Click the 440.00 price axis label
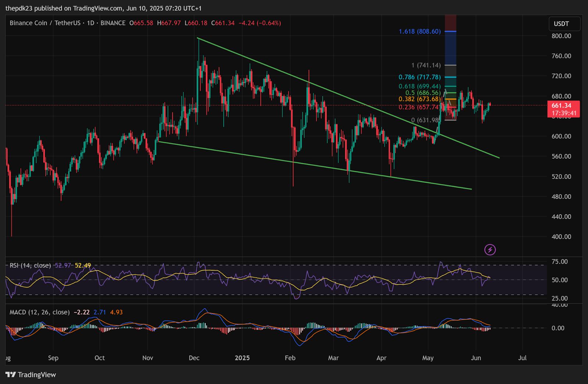This screenshot has width=588, height=384. point(561,217)
